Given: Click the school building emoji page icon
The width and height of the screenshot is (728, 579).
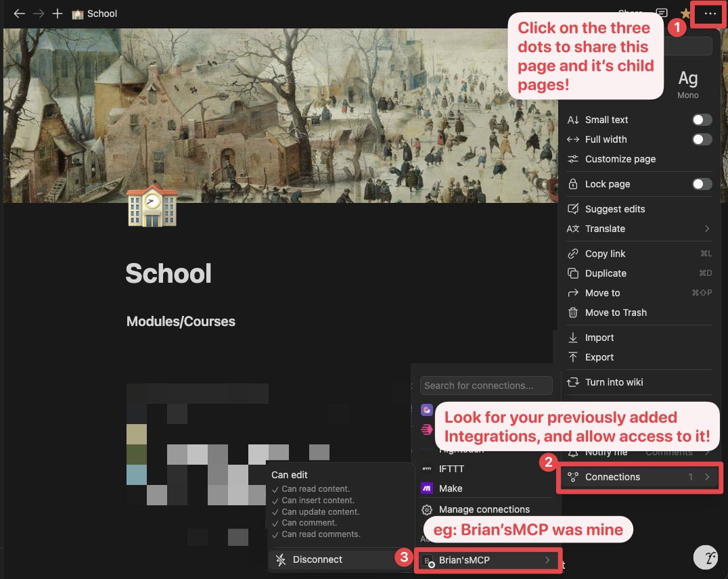Looking at the screenshot, I should click(152, 208).
